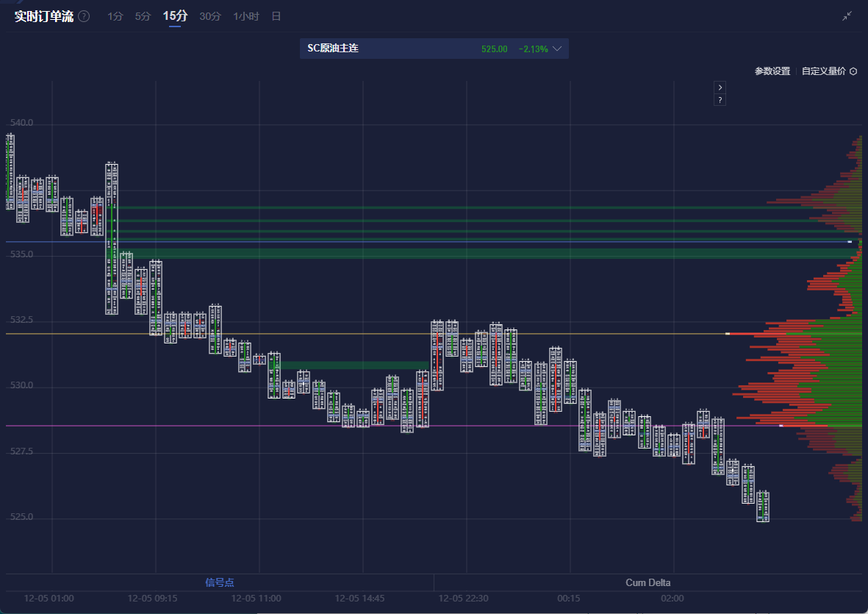Click the 535.0 price axis label
Screen dimensions: 868x614
click(x=21, y=254)
